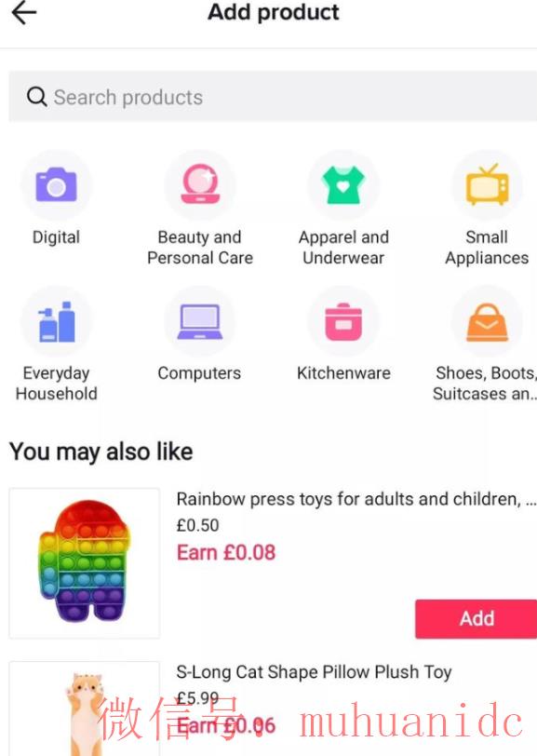Select the Shoes, Boots, Suitcases handbag icon
Image resolution: width=537 pixels, height=756 pixels.
(487, 321)
